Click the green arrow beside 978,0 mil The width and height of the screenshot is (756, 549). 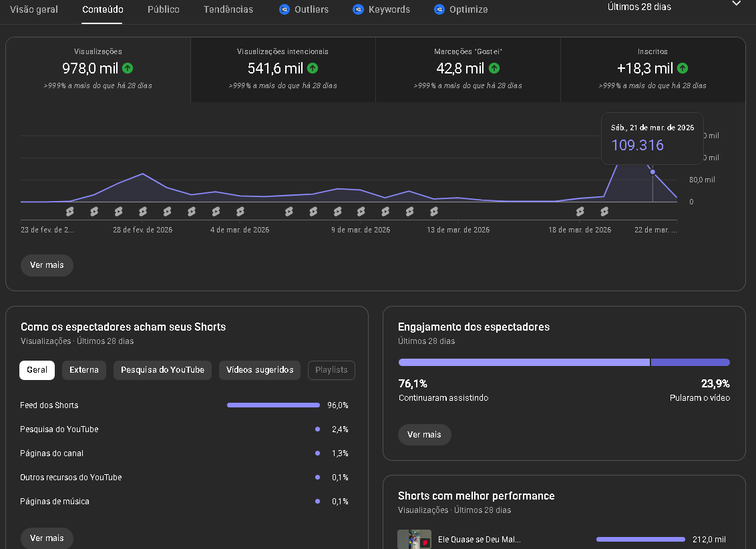[x=128, y=68]
